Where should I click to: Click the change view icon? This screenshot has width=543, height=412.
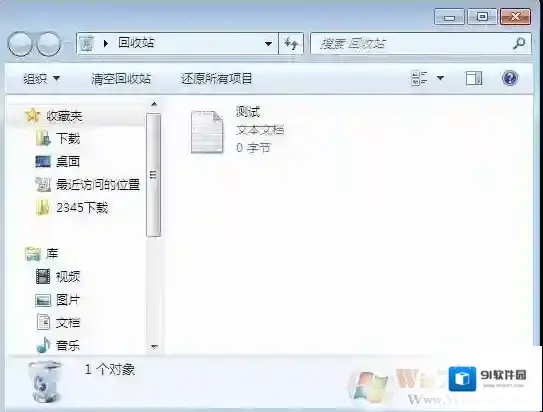coord(419,79)
